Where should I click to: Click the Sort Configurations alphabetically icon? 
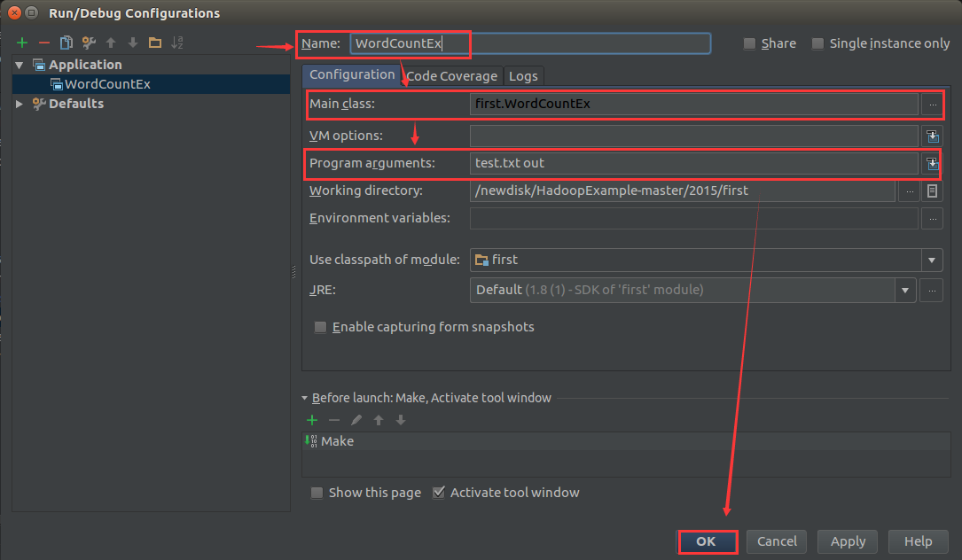coord(177,43)
